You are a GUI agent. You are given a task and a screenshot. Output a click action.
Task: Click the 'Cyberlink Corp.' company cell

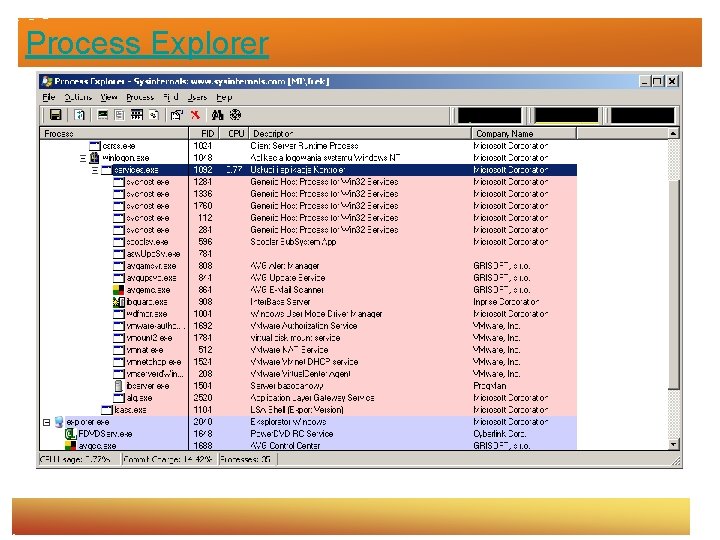500,434
